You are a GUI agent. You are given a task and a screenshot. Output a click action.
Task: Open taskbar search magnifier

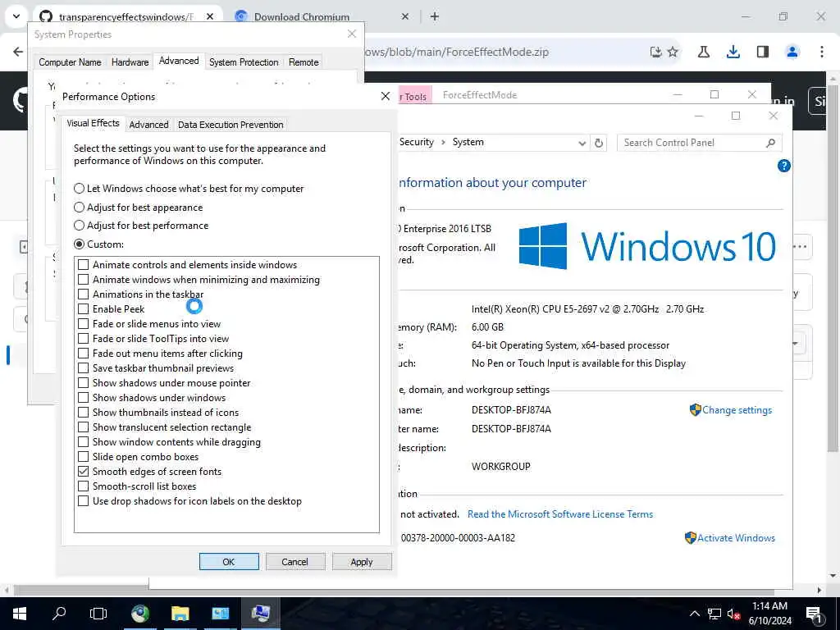(59, 614)
